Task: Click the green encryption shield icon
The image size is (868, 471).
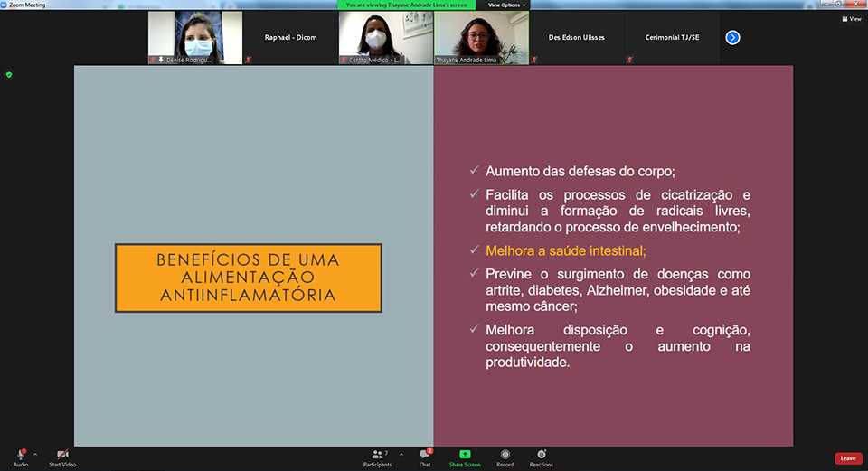Action: [9, 75]
